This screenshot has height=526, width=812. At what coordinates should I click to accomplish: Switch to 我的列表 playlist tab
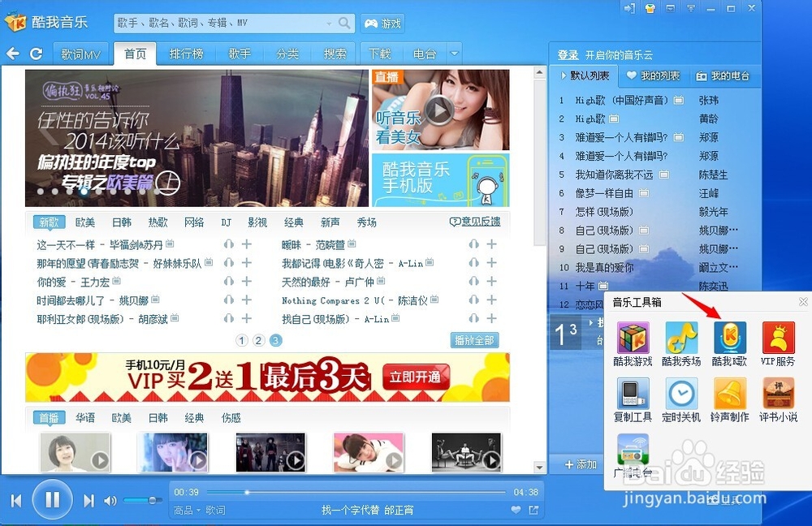tap(654, 75)
